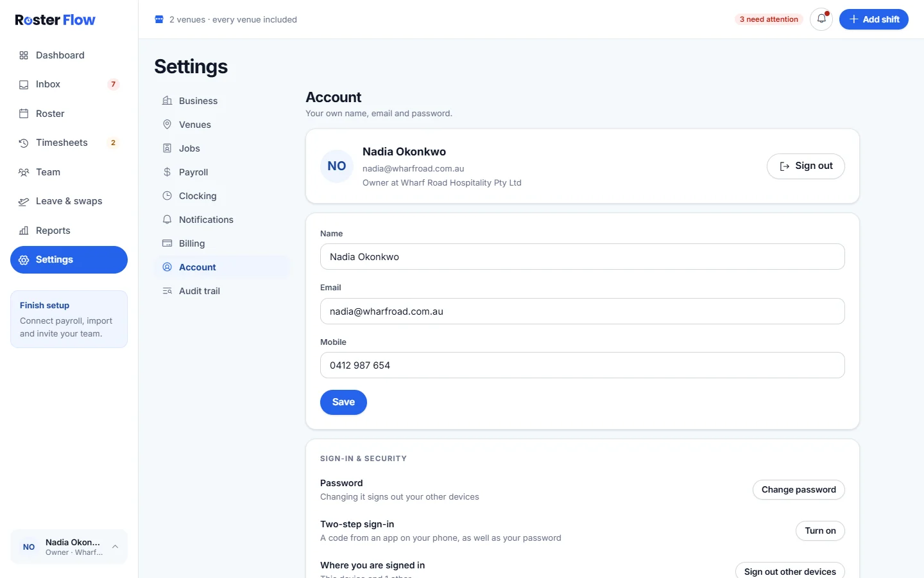This screenshot has width=924, height=578.
Task: Open the notifications bell icon
Action: [x=821, y=19]
